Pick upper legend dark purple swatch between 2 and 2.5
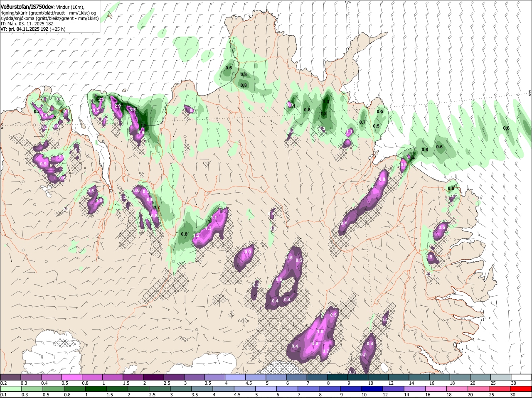This screenshot has width=532, height=398. [153, 377]
